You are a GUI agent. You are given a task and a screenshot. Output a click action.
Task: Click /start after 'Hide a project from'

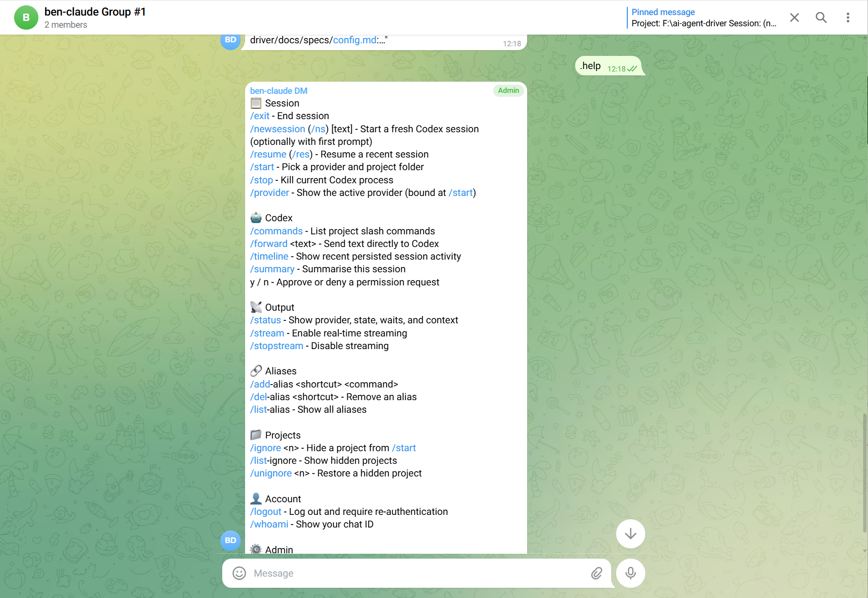pos(404,448)
